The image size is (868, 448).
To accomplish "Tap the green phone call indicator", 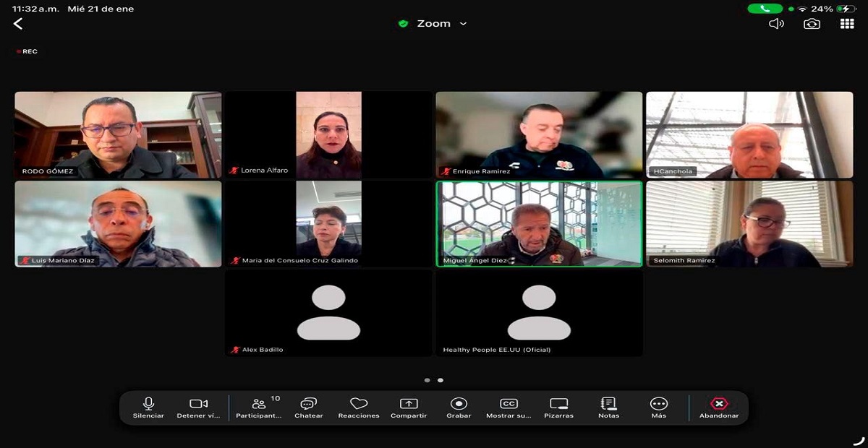I will coord(765,9).
